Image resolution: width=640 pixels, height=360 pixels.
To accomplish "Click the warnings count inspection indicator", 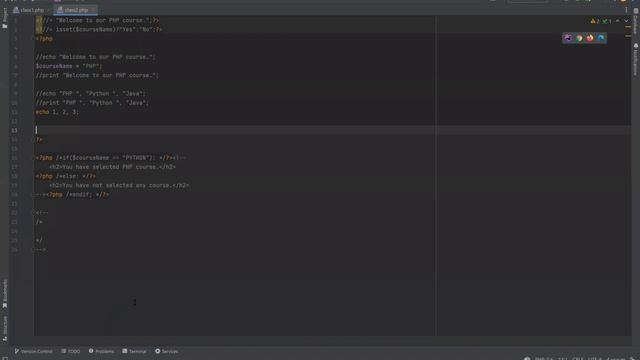I will [595, 21].
